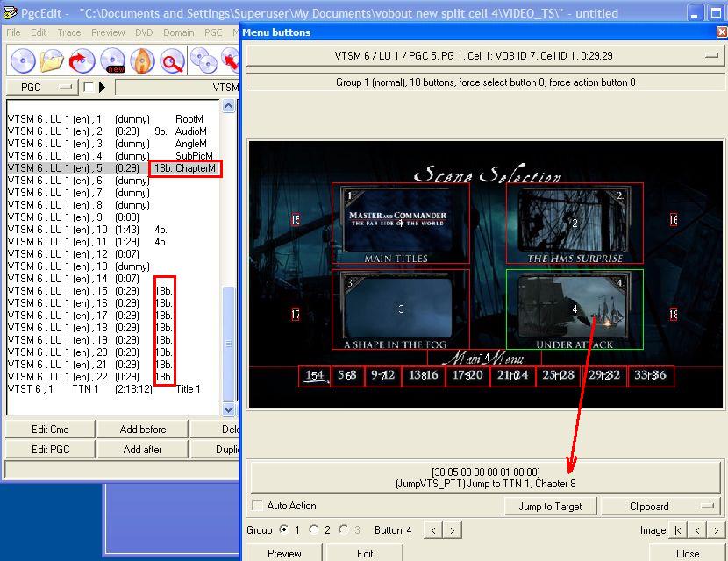
Task: Select row VTSM 6, LU 1 (en), 15
Action: pyautogui.click(x=113, y=290)
